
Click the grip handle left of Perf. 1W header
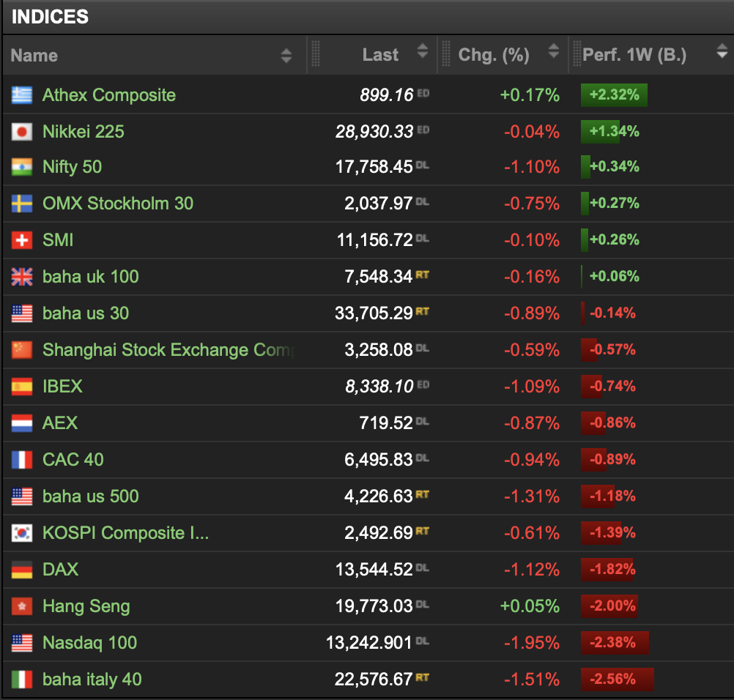(577, 53)
